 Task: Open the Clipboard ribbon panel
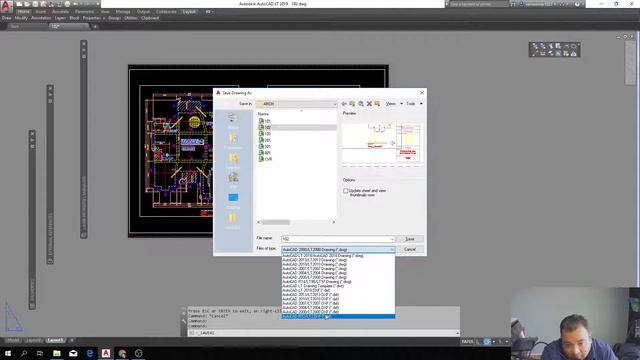(150, 18)
